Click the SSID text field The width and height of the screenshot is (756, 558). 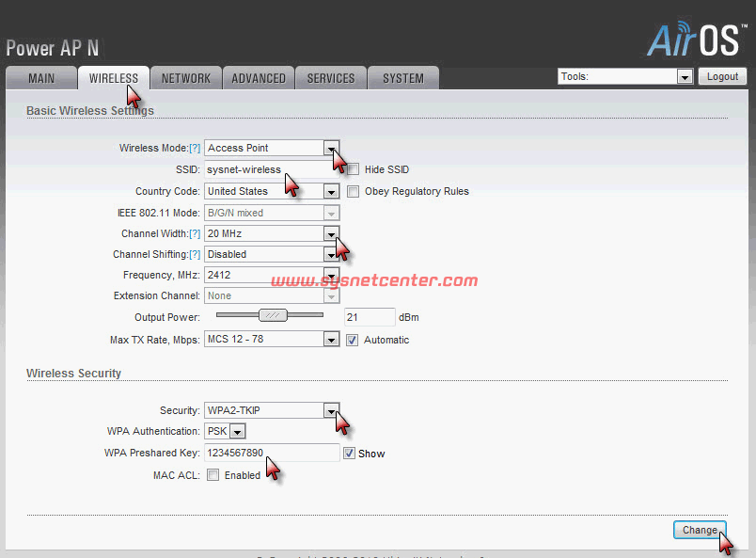pos(271,169)
